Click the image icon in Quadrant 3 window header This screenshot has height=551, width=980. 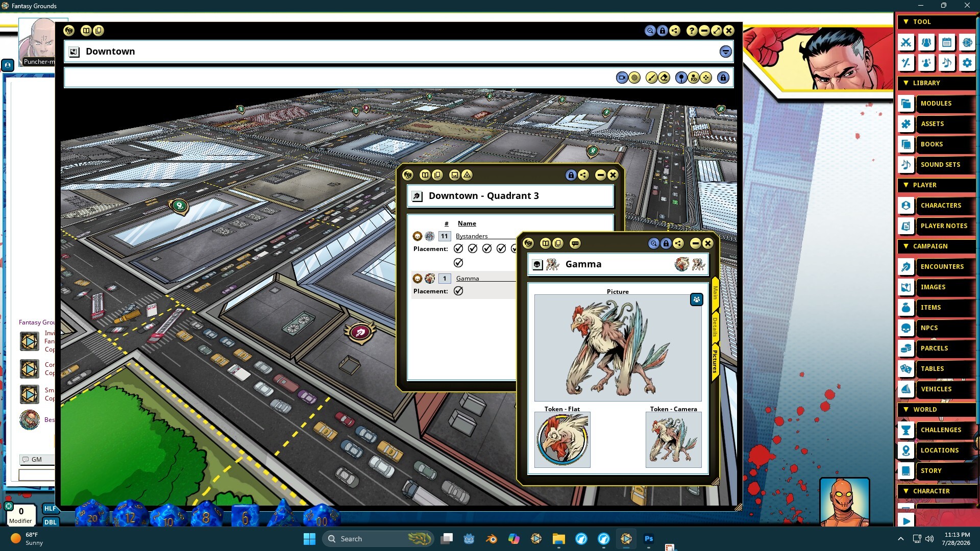(454, 175)
